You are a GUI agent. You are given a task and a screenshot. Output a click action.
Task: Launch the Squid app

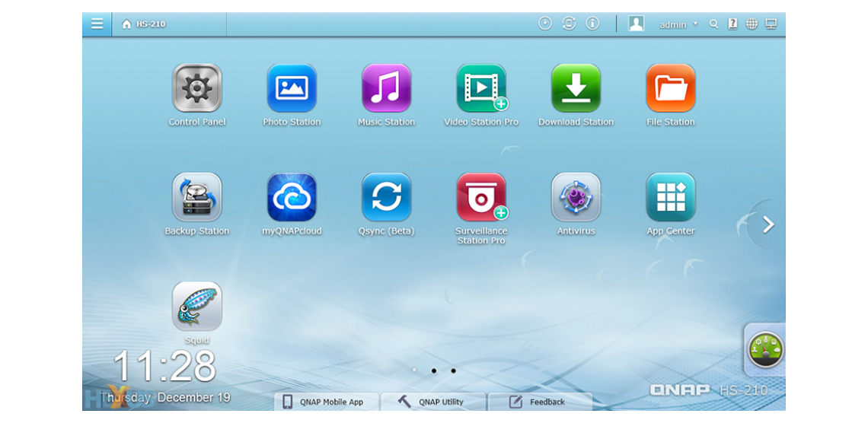pyautogui.click(x=197, y=307)
